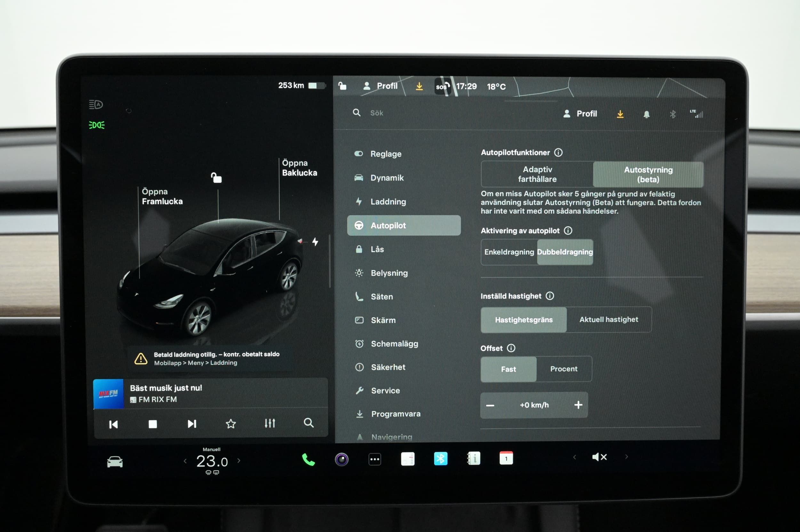Skip to previous radio station
This screenshot has width=800, height=532.
pos(113,425)
